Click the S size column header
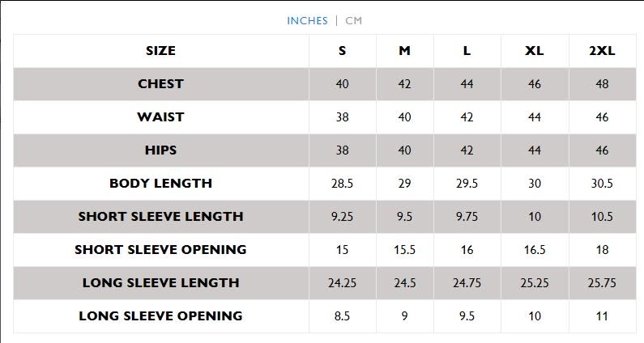 [x=342, y=51]
